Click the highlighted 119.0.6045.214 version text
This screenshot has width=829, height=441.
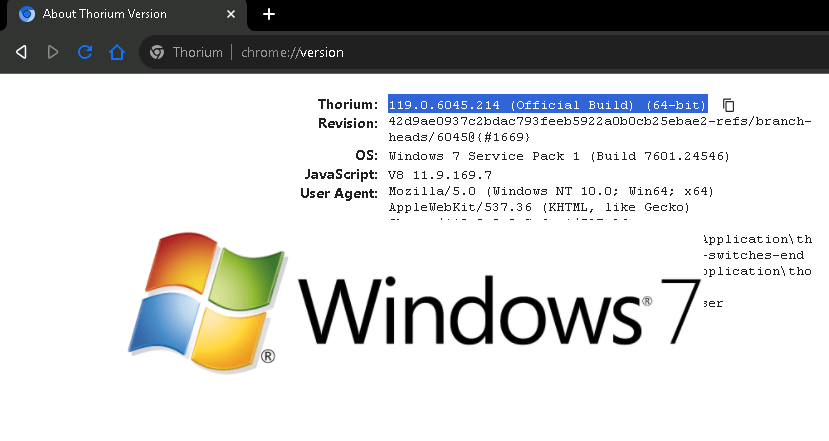pyautogui.click(x=548, y=105)
